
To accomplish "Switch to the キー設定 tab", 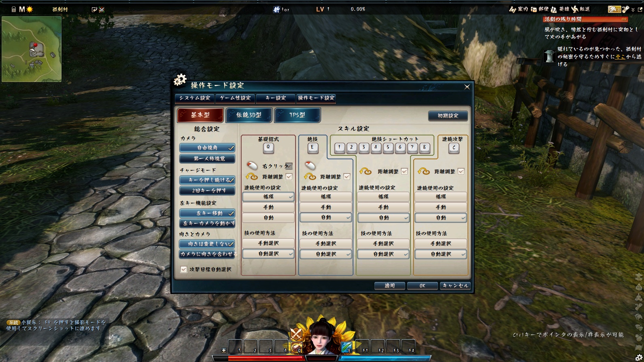I will click(x=276, y=98).
